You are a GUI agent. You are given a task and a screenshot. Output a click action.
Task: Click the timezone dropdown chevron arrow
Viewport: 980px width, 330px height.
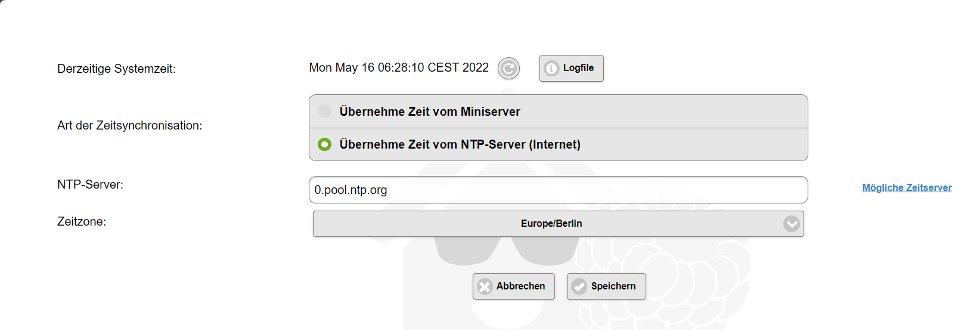[x=792, y=224]
